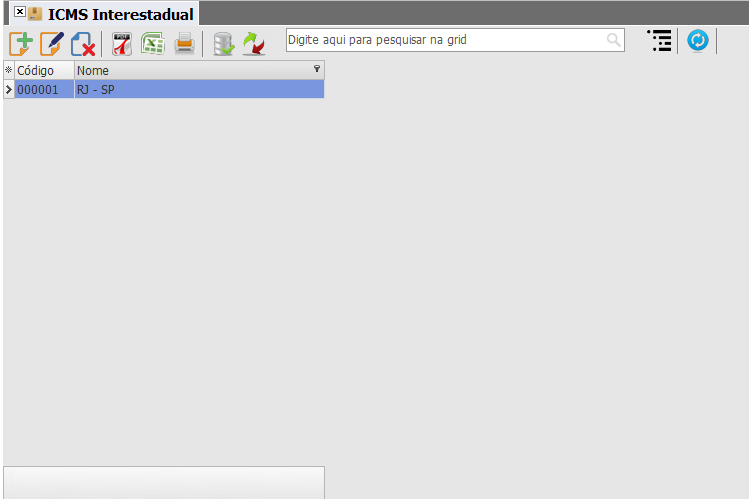The width and height of the screenshot is (749, 499).
Task: Focus the grid search input field
Action: (x=455, y=40)
